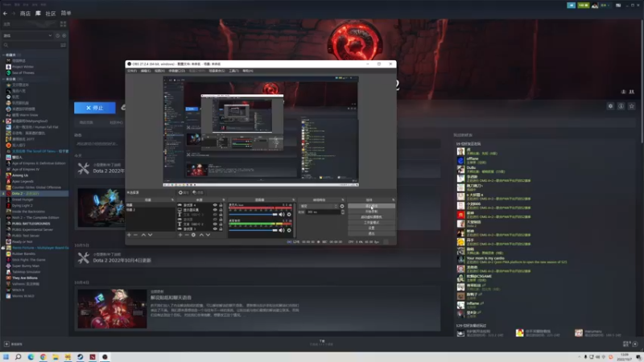Add a new scene in OBS

coord(129,235)
